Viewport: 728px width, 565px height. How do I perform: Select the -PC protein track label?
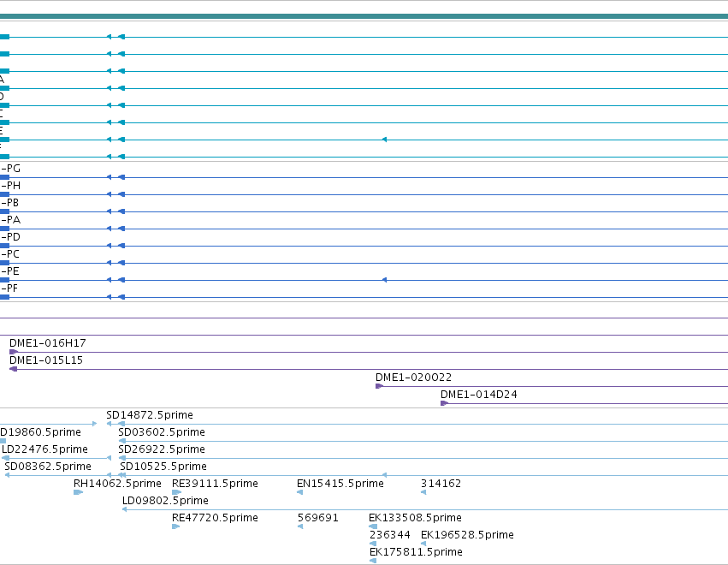pyautogui.click(x=10, y=254)
